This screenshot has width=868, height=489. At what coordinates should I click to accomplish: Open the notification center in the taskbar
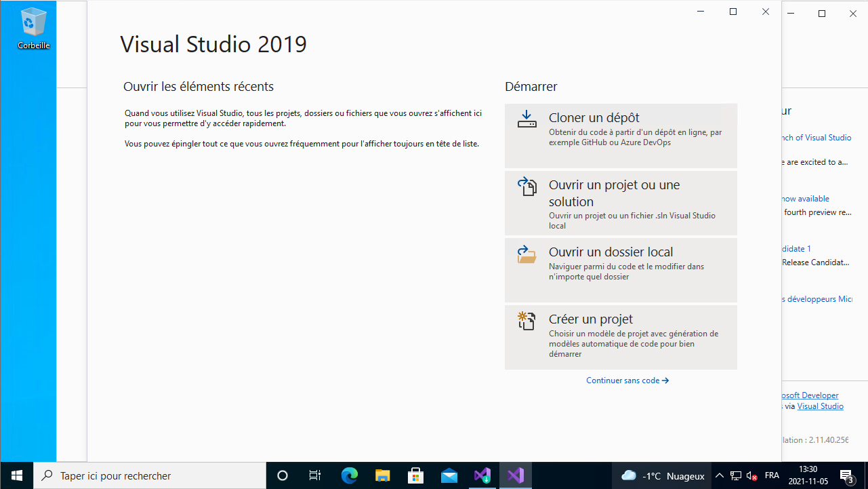click(846, 475)
